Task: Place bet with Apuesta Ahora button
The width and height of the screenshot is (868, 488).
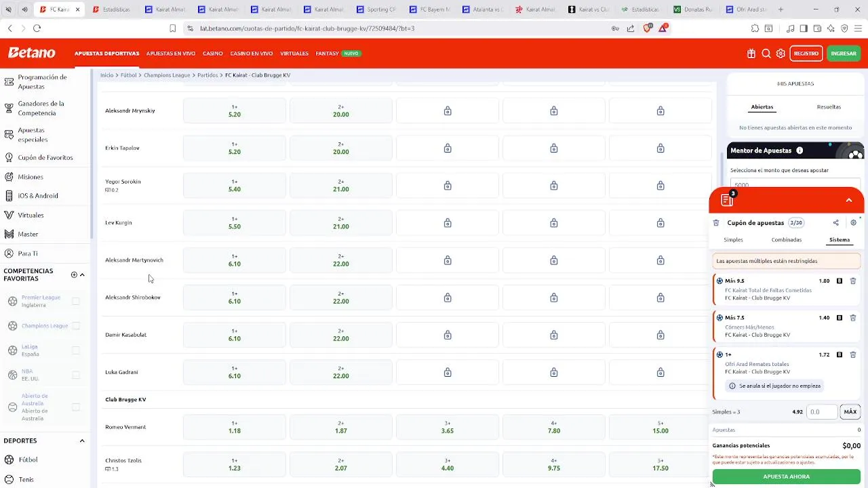Action: (x=787, y=476)
